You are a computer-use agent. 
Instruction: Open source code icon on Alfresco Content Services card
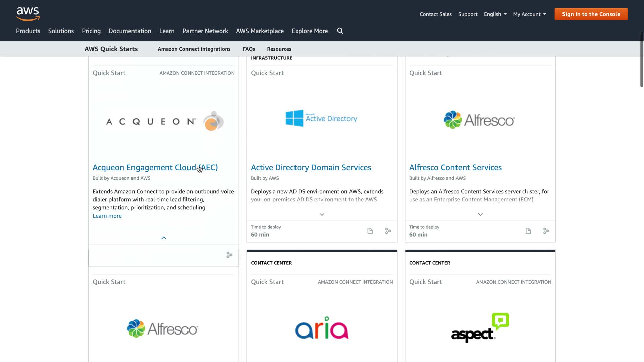point(546,231)
